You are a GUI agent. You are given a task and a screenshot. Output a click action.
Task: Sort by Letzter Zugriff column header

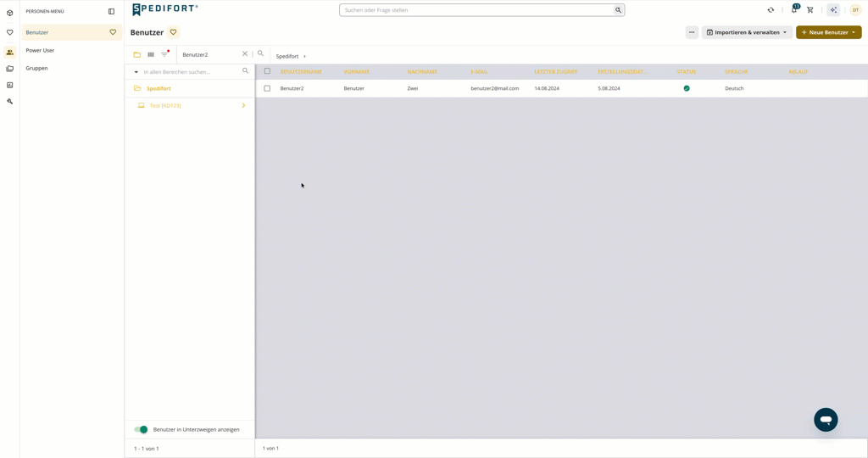[x=556, y=72]
